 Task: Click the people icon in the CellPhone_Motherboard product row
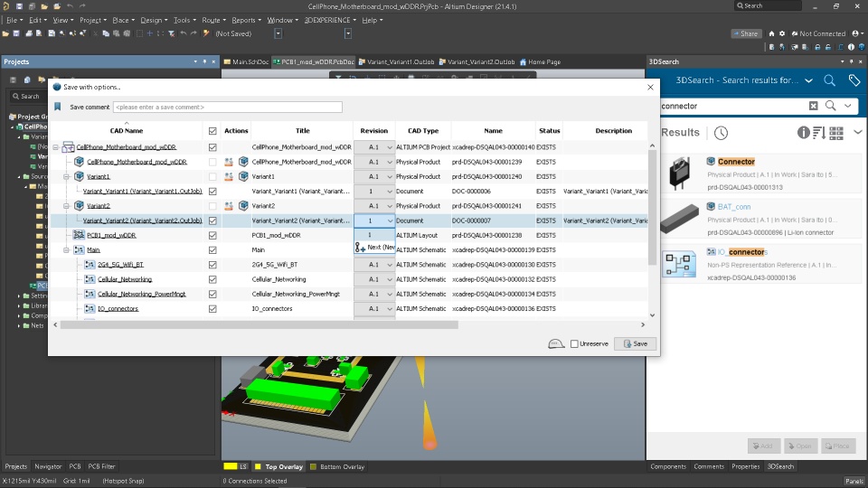tap(228, 162)
